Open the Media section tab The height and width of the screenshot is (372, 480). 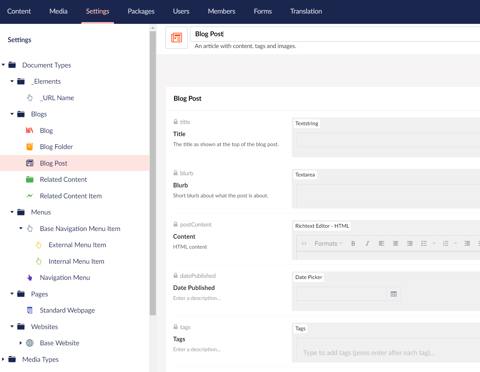[x=58, y=11]
